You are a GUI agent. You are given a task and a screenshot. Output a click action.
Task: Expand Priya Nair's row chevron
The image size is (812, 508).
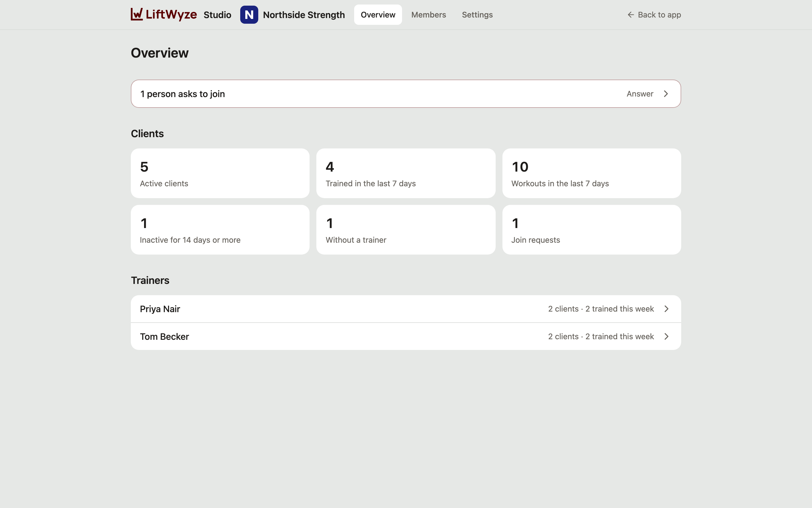pos(667,309)
